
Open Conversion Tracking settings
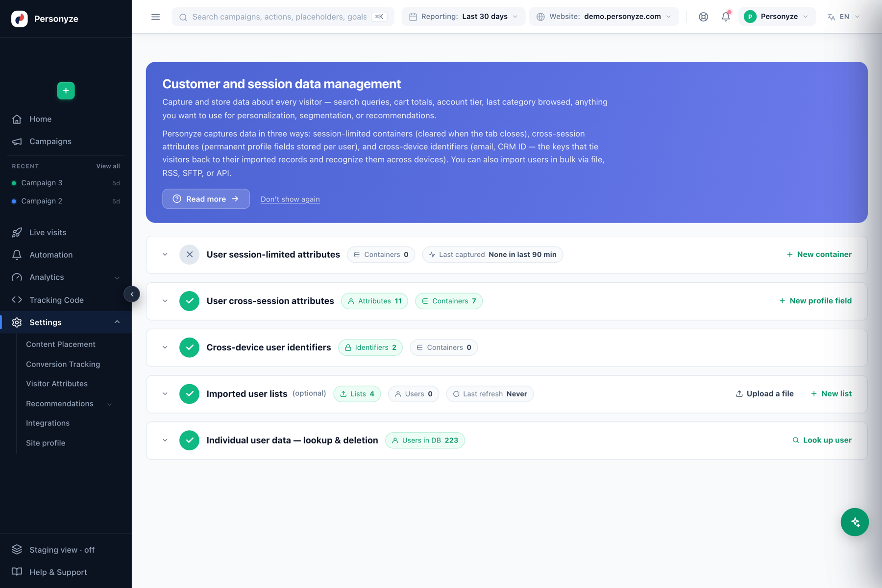point(63,364)
